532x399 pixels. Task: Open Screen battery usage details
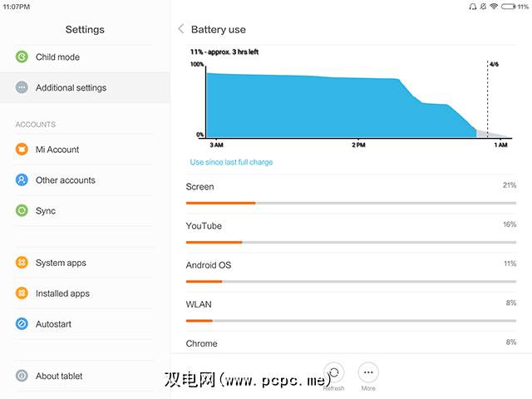(351, 192)
